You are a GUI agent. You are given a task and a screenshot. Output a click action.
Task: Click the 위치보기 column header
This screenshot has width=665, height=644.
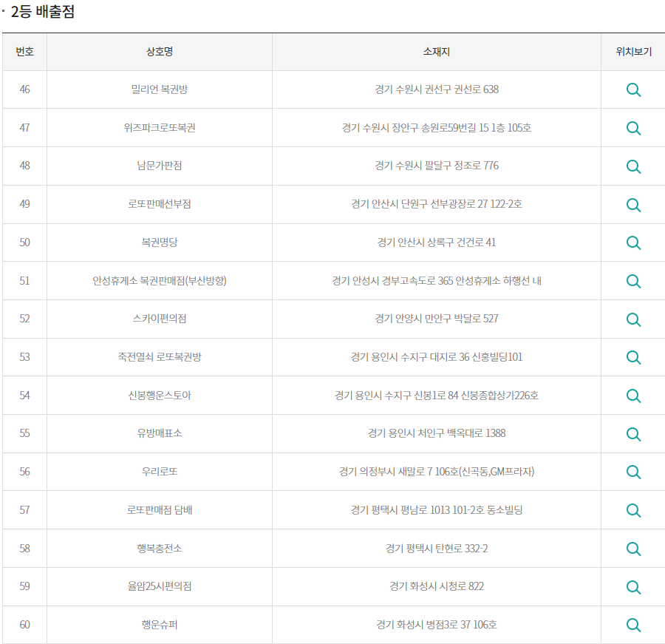click(x=634, y=52)
